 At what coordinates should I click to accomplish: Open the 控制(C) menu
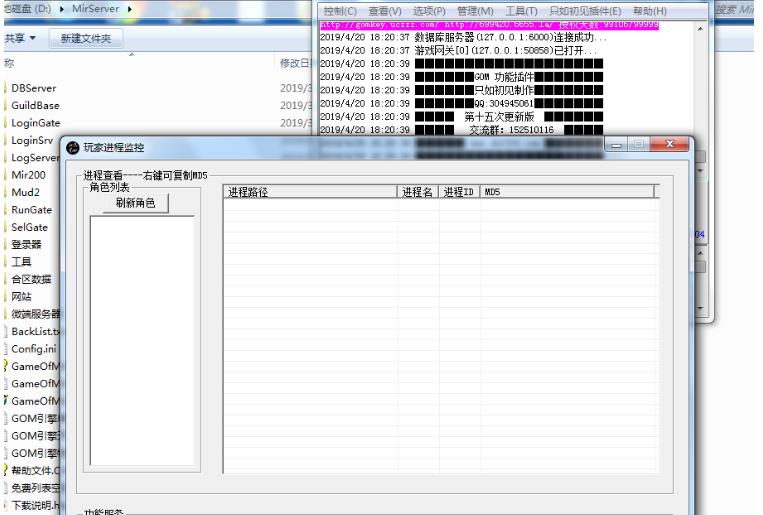coord(342,10)
